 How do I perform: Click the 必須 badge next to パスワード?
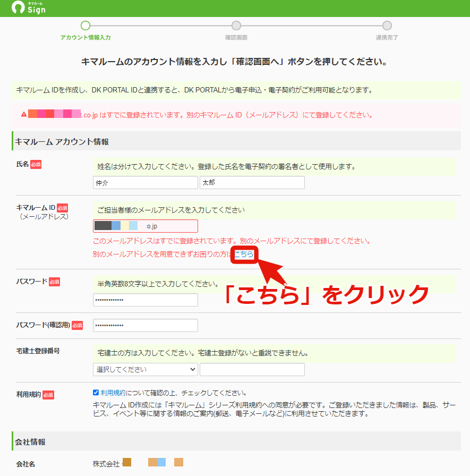pos(54,282)
